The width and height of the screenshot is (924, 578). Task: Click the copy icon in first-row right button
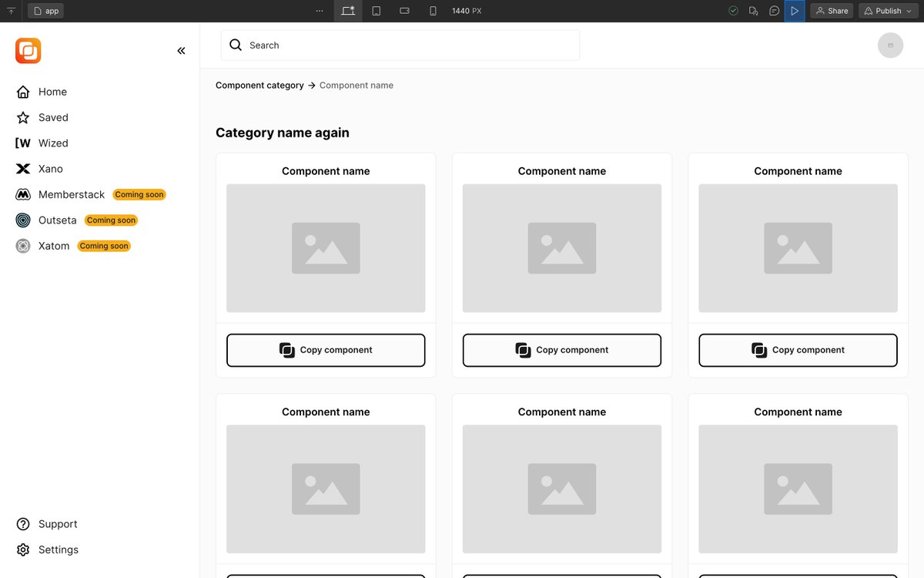759,350
